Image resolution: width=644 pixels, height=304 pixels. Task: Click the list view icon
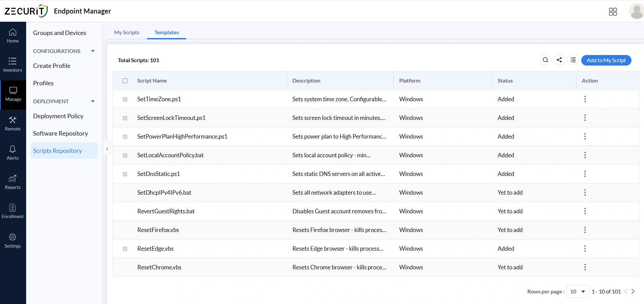click(573, 60)
